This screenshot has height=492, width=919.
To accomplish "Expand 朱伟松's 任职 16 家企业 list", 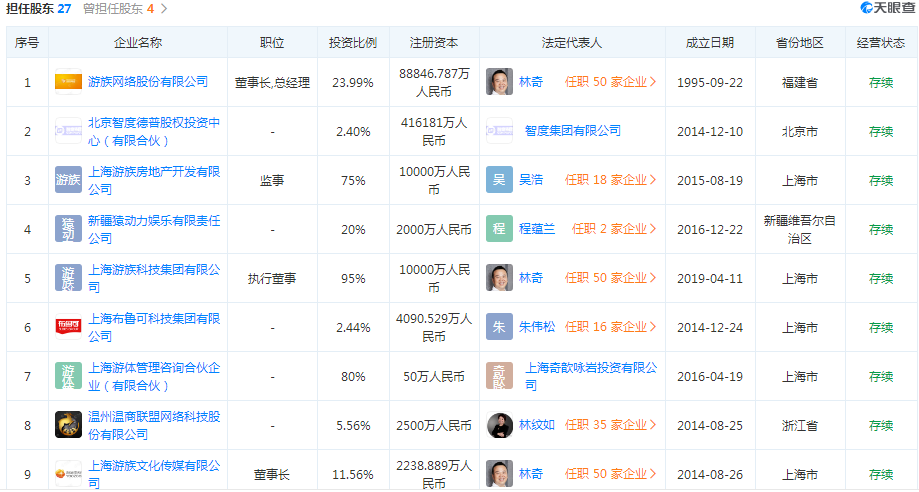I will [610, 327].
